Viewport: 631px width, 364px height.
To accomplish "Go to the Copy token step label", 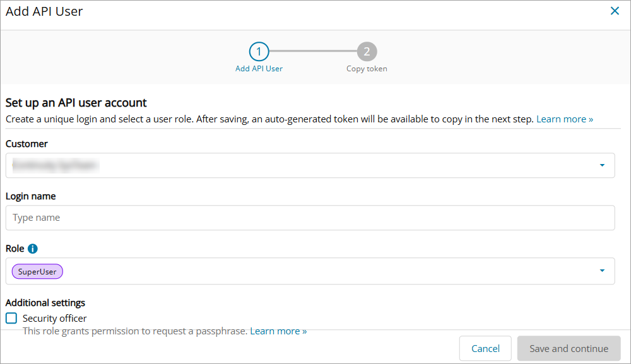I will pyautogui.click(x=367, y=69).
